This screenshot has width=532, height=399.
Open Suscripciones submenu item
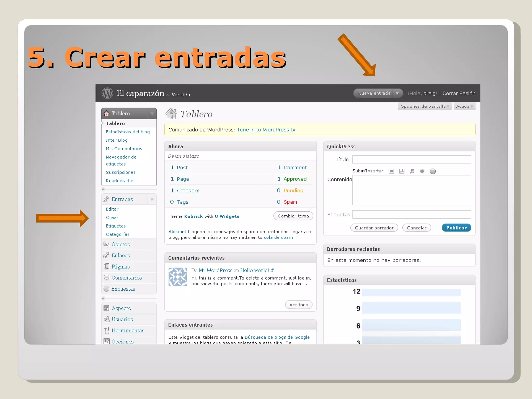[121, 172]
